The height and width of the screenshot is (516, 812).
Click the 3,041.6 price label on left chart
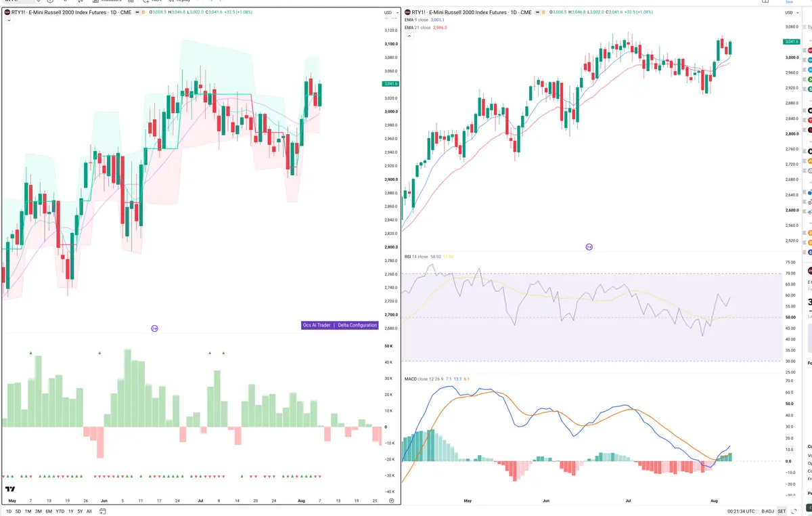point(390,84)
